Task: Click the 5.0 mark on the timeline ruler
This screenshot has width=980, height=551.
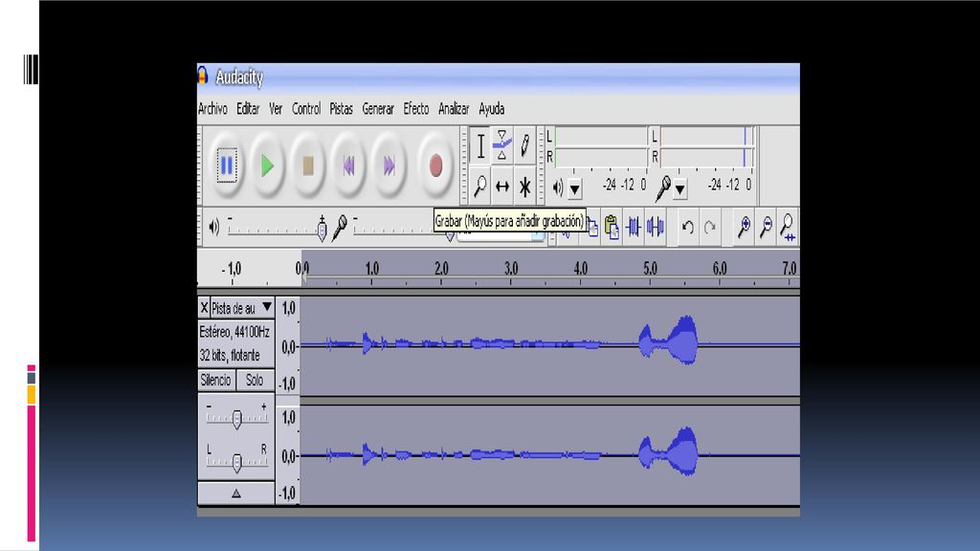Action: point(650,269)
